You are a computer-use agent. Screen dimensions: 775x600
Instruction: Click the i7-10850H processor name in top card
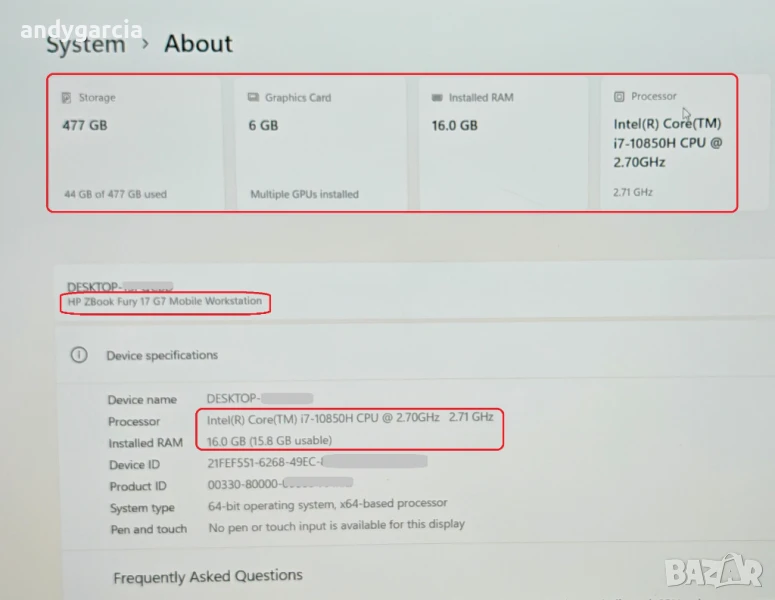(667, 143)
